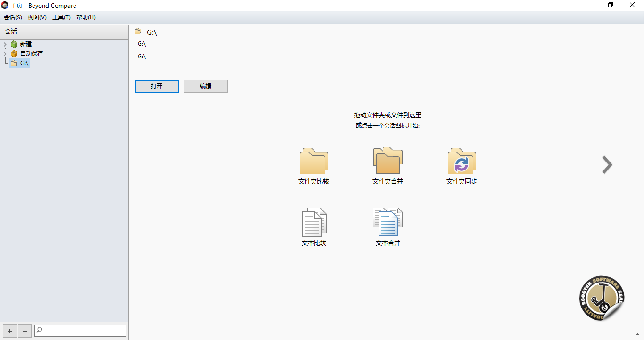The width and height of the screenshot is (644, 340).
Task: Add a session with the plus button
Action: point(10,331)
